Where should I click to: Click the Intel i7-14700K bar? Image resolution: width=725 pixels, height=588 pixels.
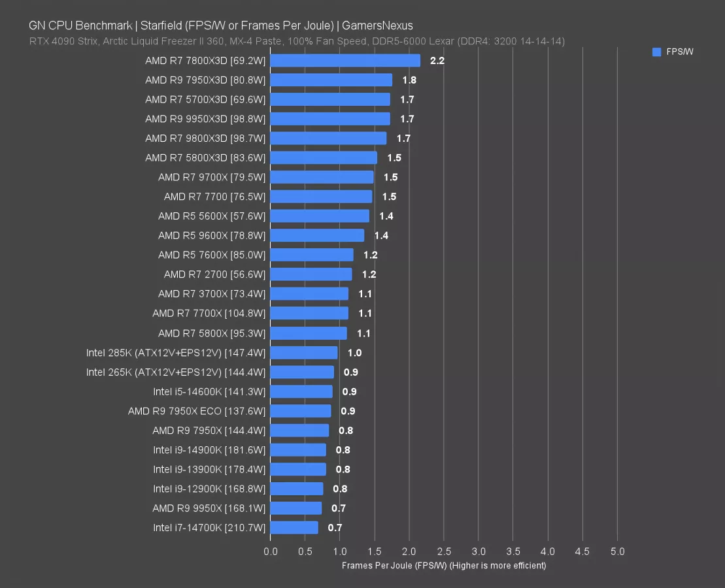tap(294, 528)
